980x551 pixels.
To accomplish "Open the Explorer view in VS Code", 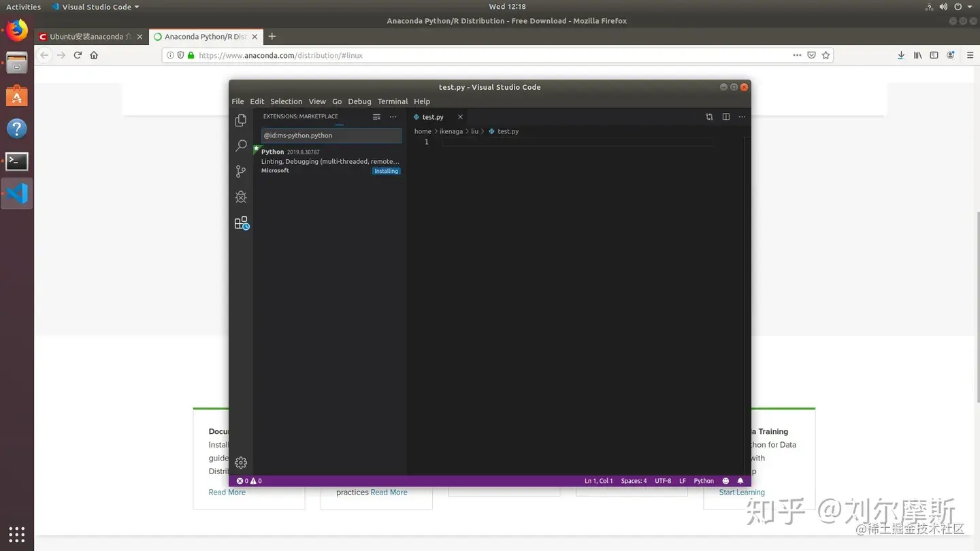I will [x=241, y=120].
